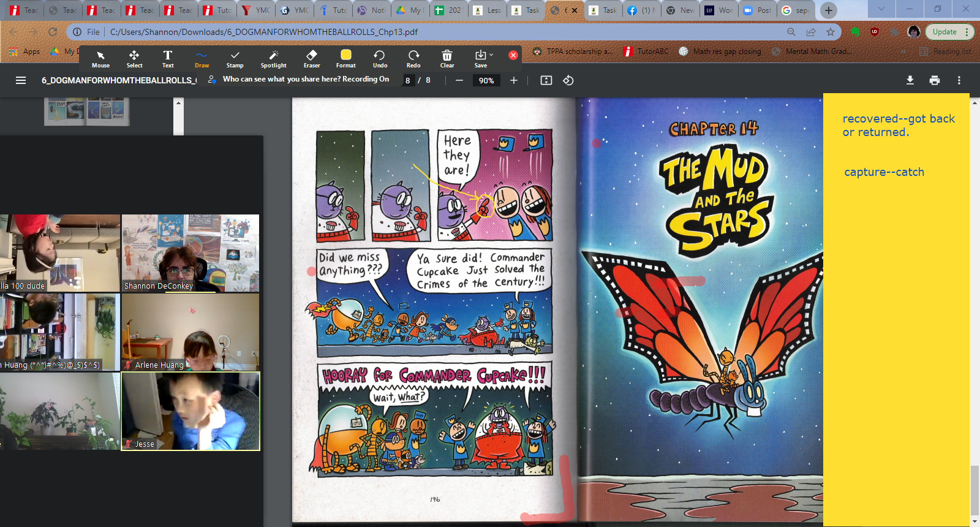Close the annotation toolbar

click(x=513, y=55)
